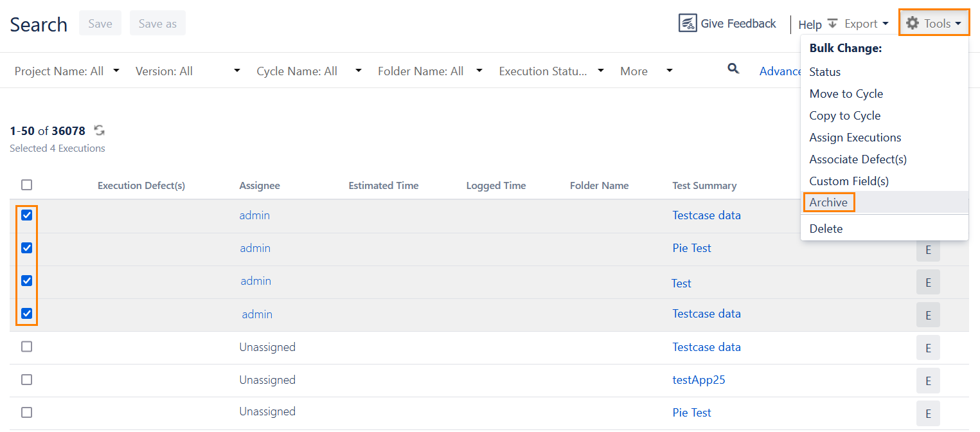
Task: Select Archive from Bulk Change menu
Action: [828, 203]
